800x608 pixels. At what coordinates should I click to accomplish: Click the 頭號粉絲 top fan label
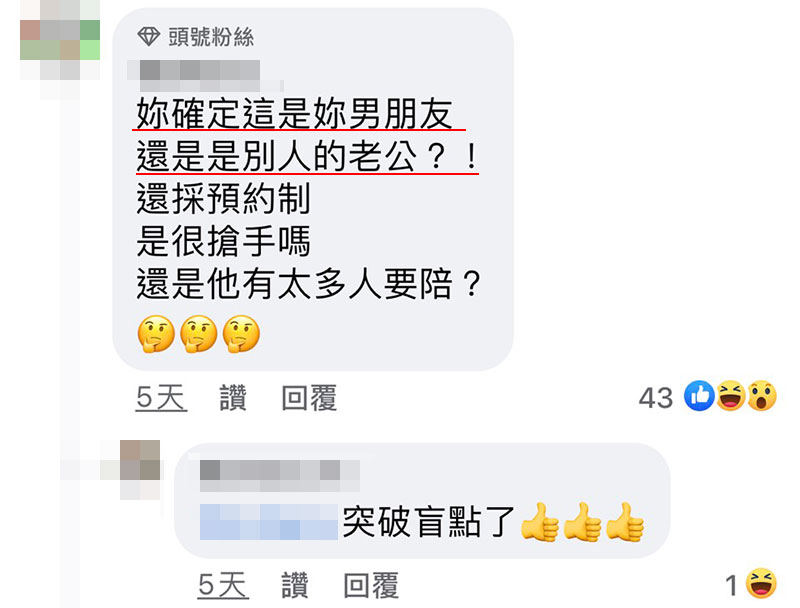[211, 37]
